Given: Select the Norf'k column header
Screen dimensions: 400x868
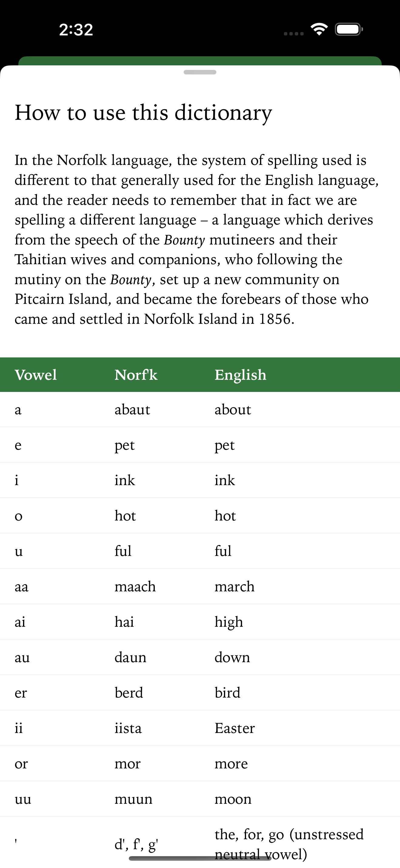Looking at the screenshot, I should coord(136,375).
